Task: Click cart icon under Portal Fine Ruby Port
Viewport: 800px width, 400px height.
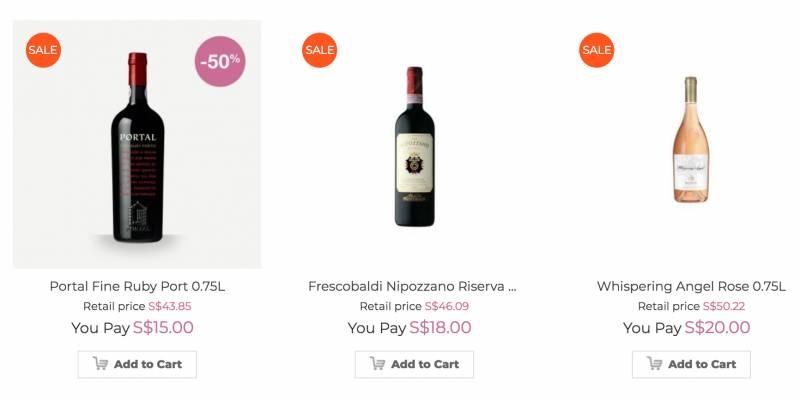Action: 101,364
